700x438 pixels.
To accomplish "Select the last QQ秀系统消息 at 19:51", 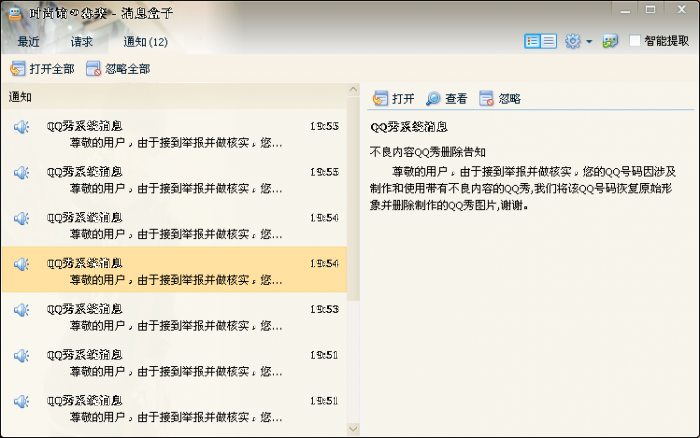I will click(x=174, y=407).
